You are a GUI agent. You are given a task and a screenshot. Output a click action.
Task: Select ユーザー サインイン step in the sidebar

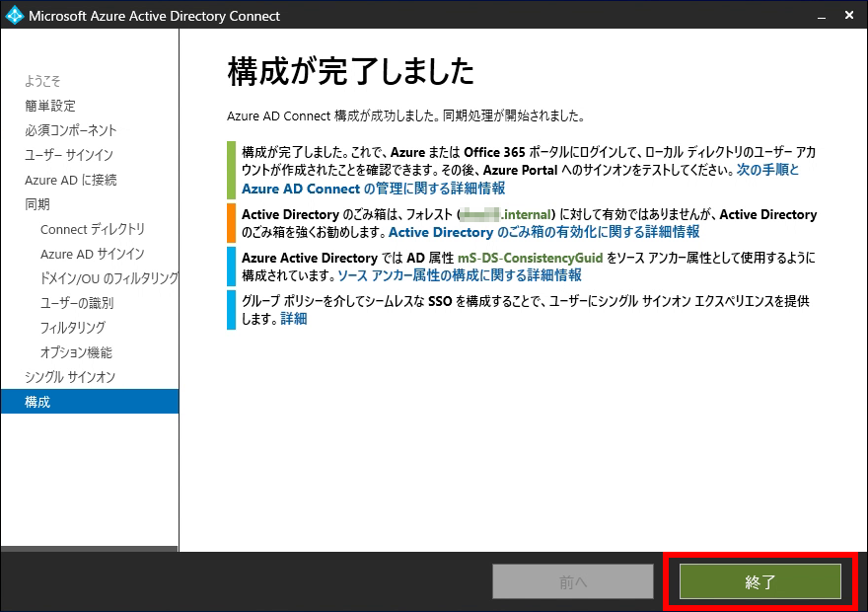[69, 155]
